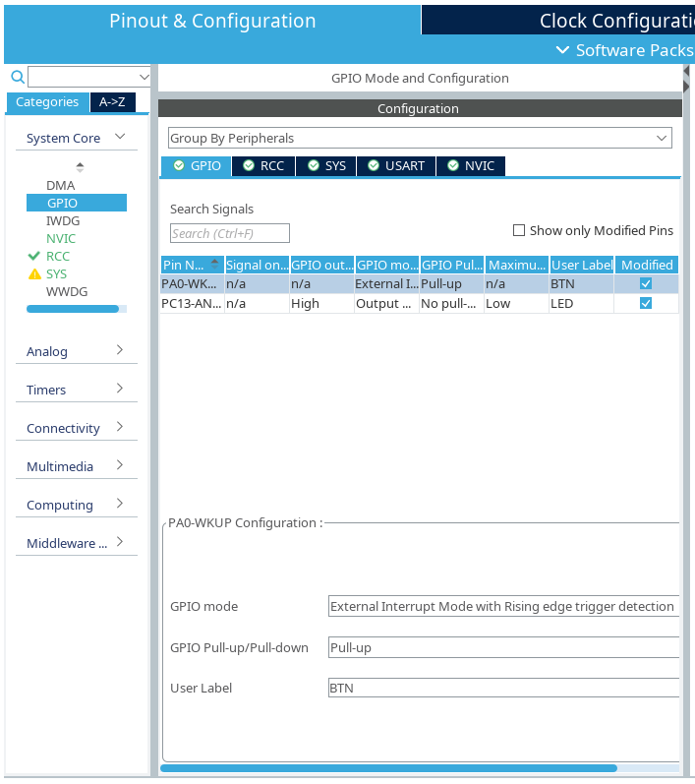Click the GPIO output level column header

[322, 265]
